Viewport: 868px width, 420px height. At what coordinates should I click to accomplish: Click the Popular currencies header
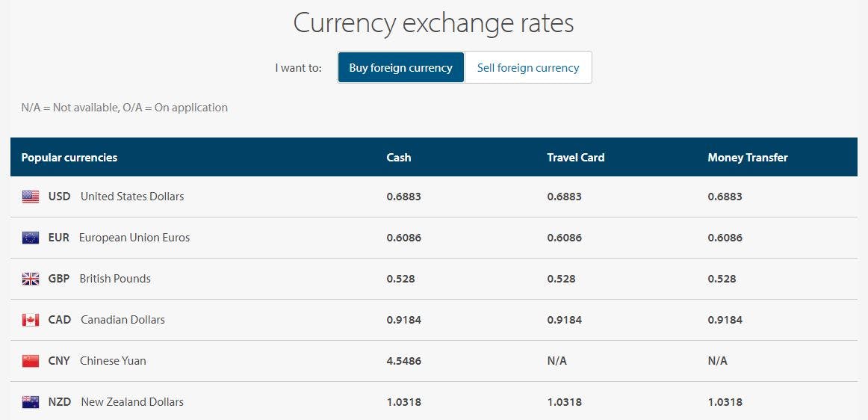pos(69,158)
